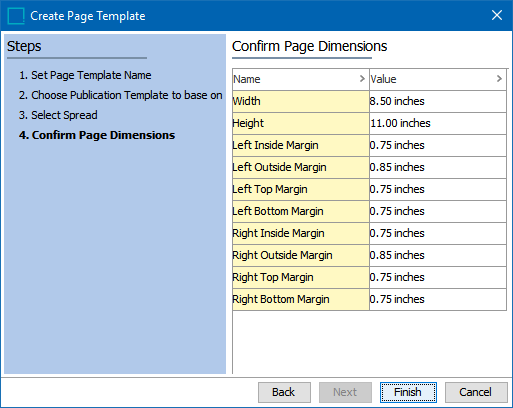Expand the Name column header arrow
Viewport: 513px width, 408px height.
point(362,79)
